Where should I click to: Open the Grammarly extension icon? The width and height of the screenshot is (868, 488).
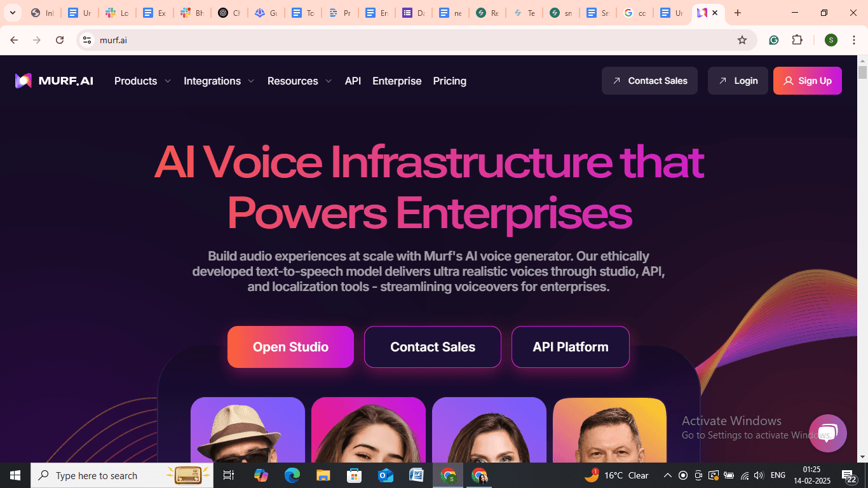(774, 40)
